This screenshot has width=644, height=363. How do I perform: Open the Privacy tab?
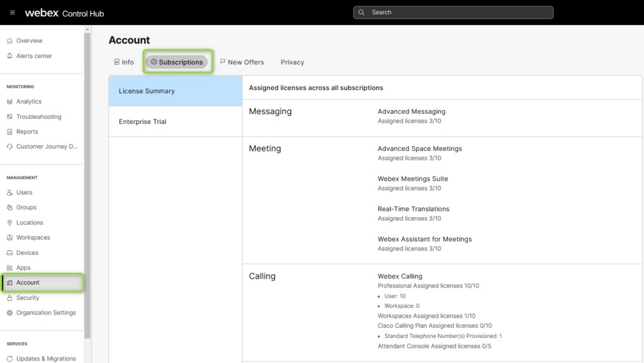tap(292, 62)
